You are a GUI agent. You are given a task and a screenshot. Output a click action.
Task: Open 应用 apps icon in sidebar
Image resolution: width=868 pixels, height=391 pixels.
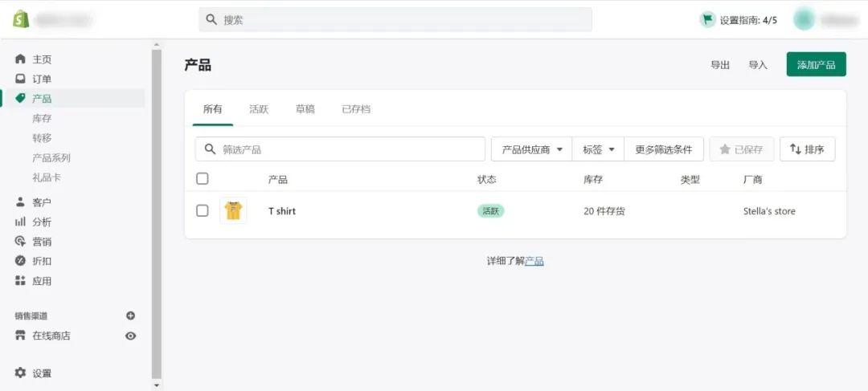21,281
